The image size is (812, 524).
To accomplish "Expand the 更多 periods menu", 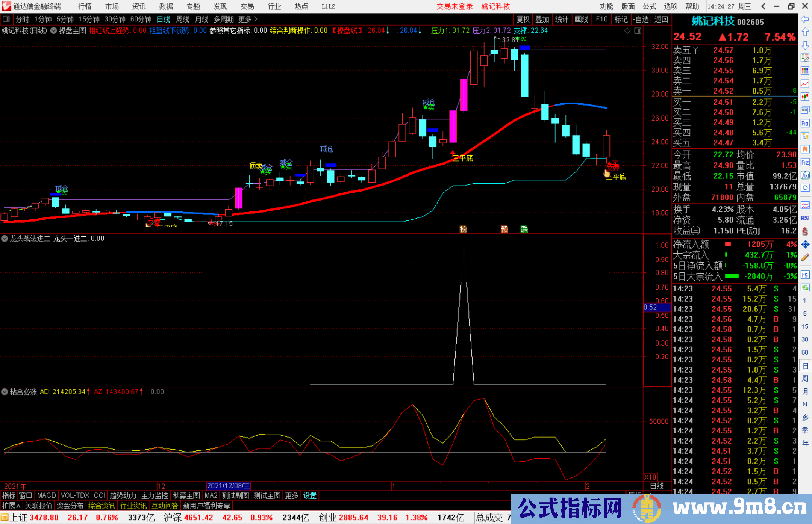I will [x=248, y=19].
